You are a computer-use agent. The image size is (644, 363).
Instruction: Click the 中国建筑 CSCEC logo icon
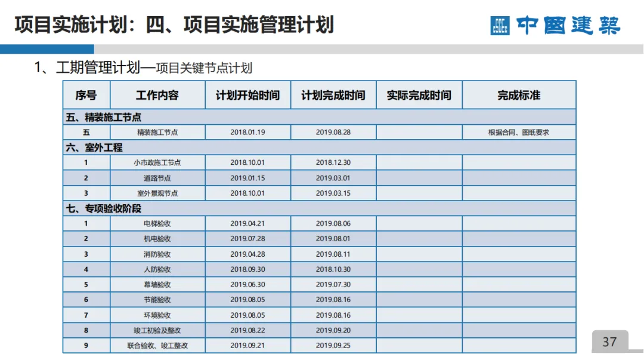click(x=500, y=26)
